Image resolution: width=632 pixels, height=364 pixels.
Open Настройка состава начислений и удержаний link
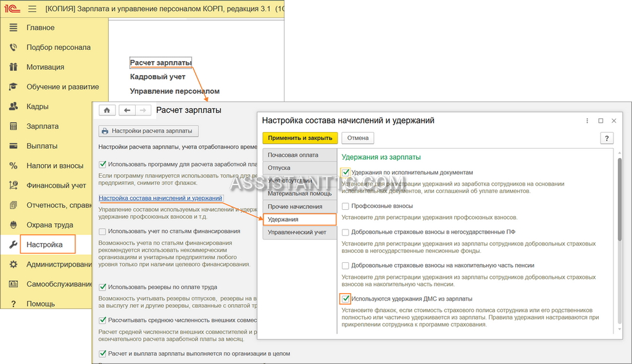click(x=160, y=198)
